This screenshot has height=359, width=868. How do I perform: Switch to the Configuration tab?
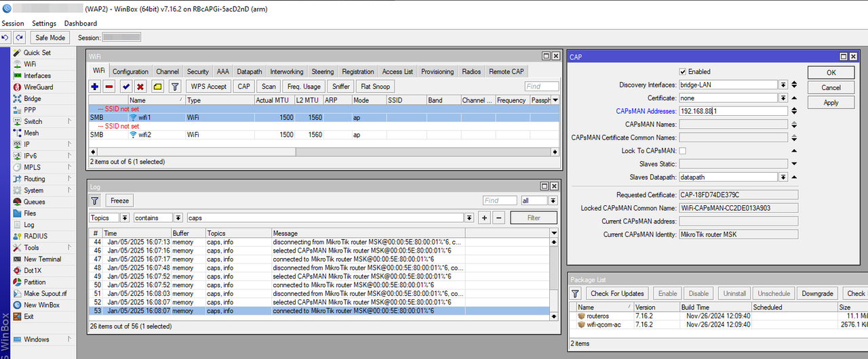coord(130,72)
